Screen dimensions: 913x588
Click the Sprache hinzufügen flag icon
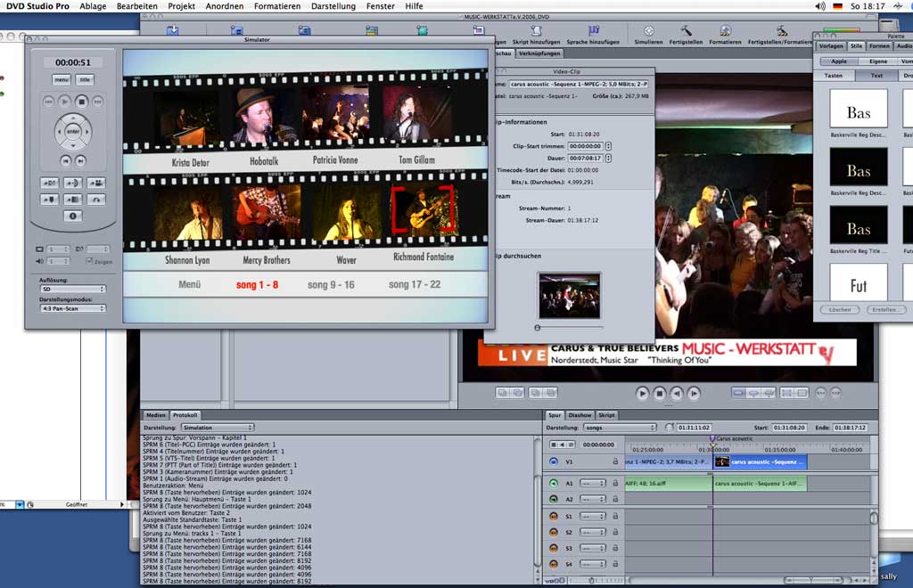[593, 31]
